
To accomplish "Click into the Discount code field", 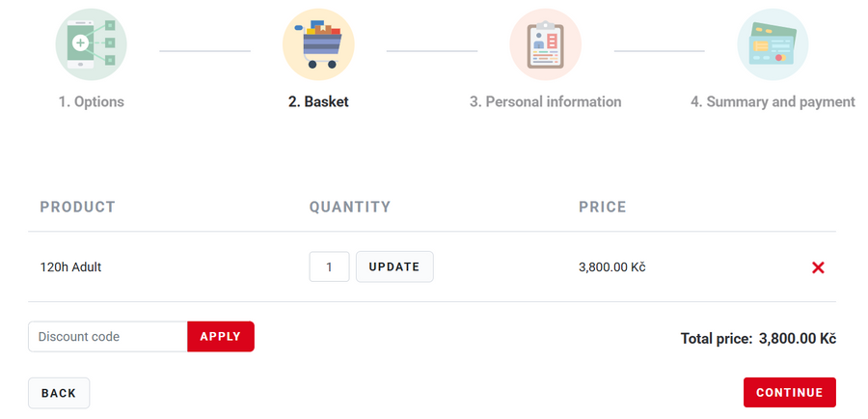I will click(107, 337).
